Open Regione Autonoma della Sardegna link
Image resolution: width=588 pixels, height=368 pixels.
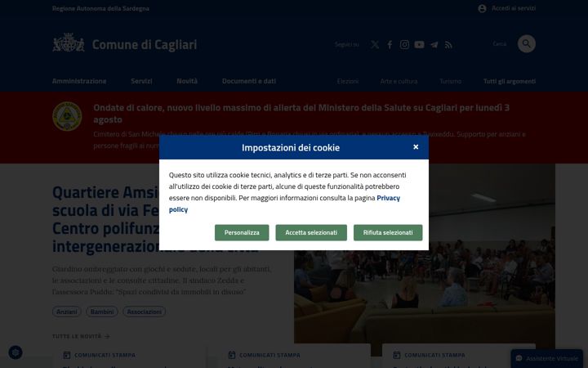[100, 8]
